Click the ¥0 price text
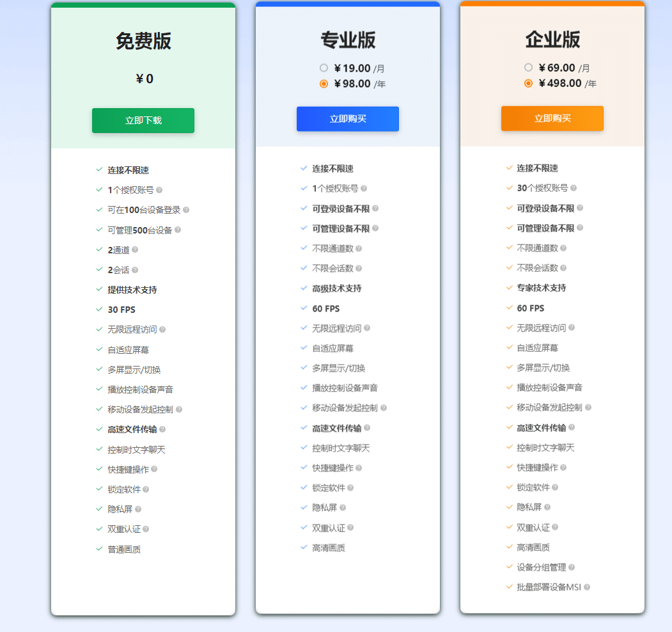Viewport: 672px width, 632px height. point(145,79)
